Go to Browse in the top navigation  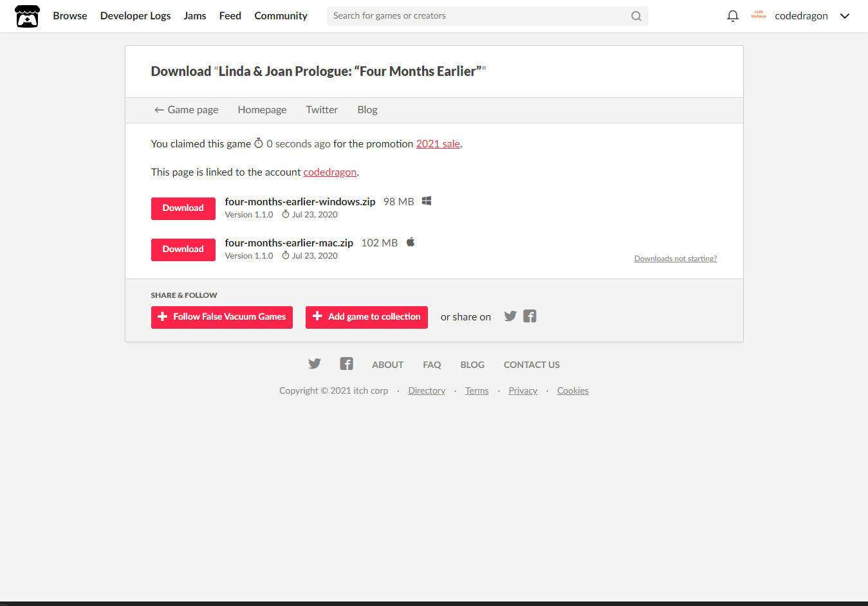pos(70,16)
